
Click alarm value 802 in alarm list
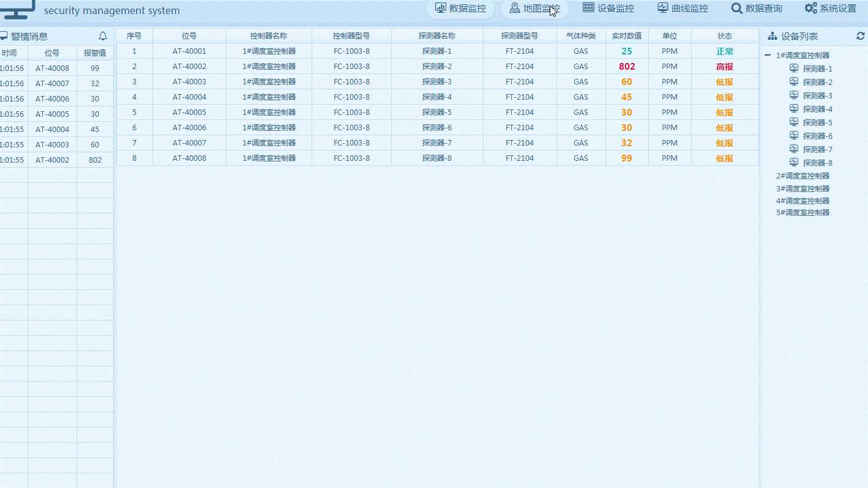tap(95, 160)
